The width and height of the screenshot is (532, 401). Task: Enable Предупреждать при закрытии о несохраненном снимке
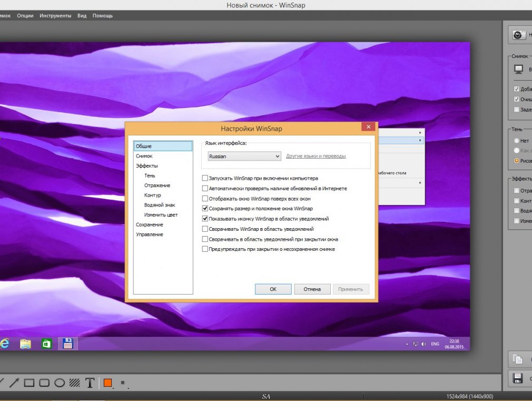(x=205, y=249)
